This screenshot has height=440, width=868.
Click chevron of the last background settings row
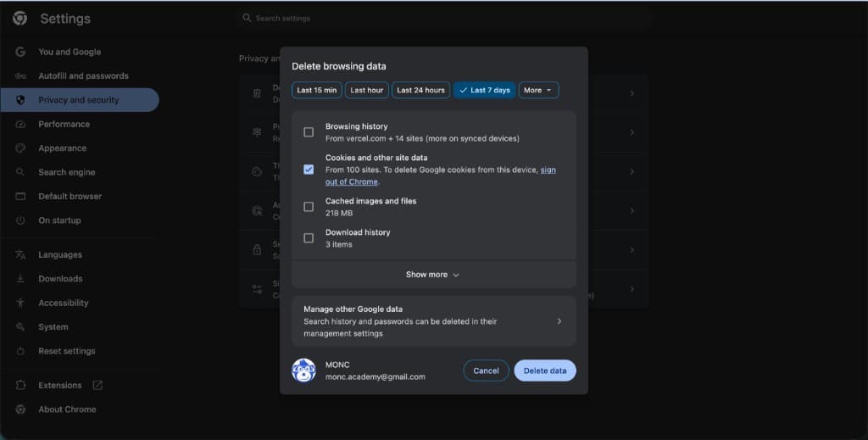point(632,289)
